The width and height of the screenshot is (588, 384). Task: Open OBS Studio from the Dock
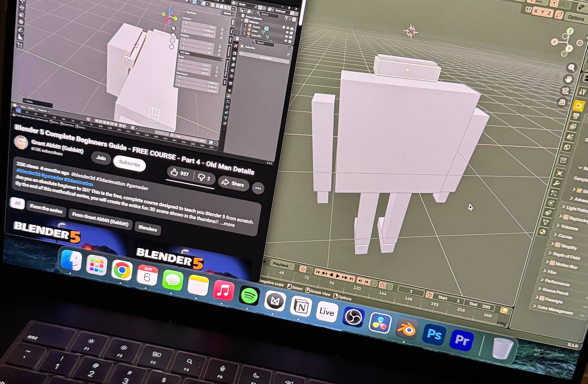tap(353, 317)
